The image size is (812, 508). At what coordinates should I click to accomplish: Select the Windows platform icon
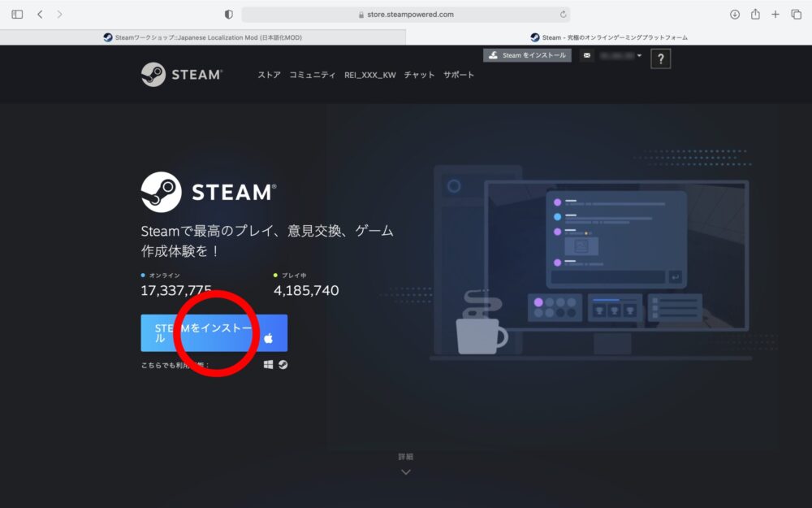(x=268, y=365)
